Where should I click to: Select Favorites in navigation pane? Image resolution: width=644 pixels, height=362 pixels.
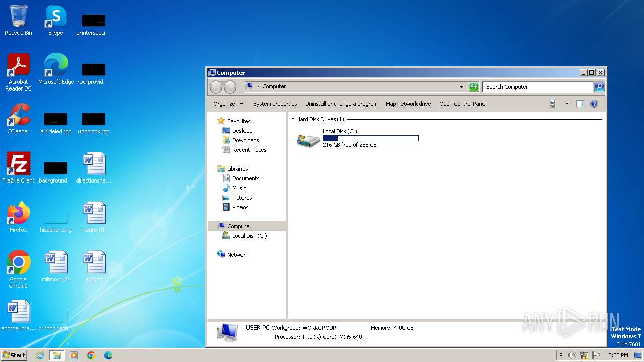tap(233, 121)
